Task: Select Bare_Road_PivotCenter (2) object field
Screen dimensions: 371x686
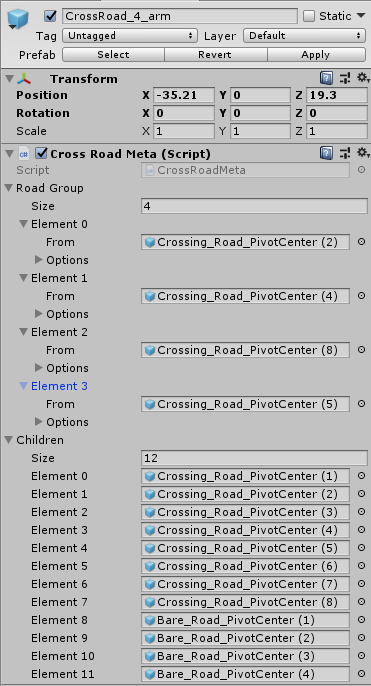Action: [x=245, y=638]
